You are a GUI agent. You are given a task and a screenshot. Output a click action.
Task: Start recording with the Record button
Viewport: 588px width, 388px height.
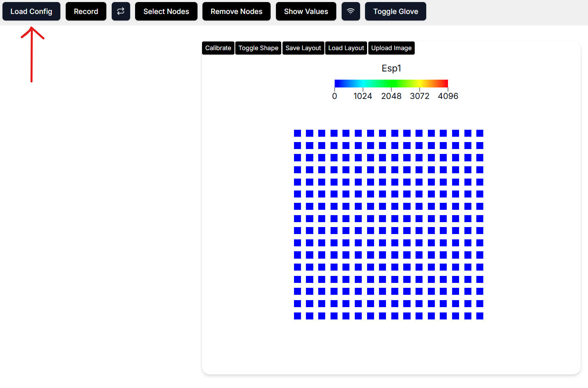tap(86, 11)
